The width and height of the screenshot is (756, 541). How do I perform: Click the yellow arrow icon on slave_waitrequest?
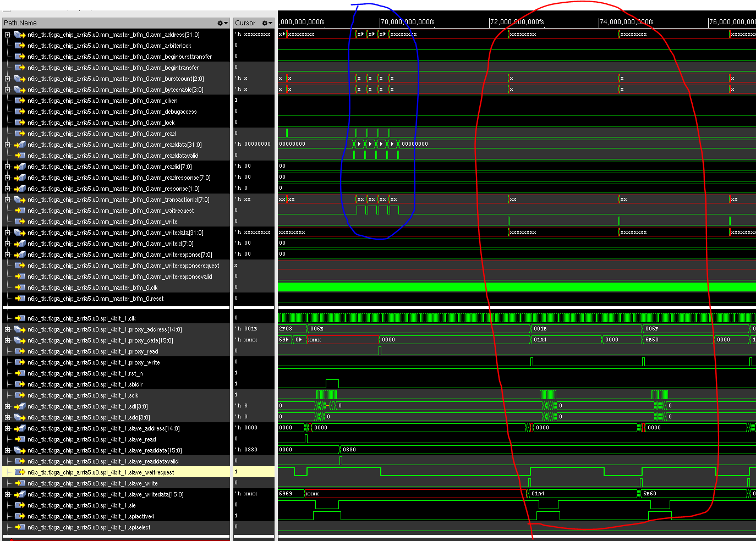[21, 472]
